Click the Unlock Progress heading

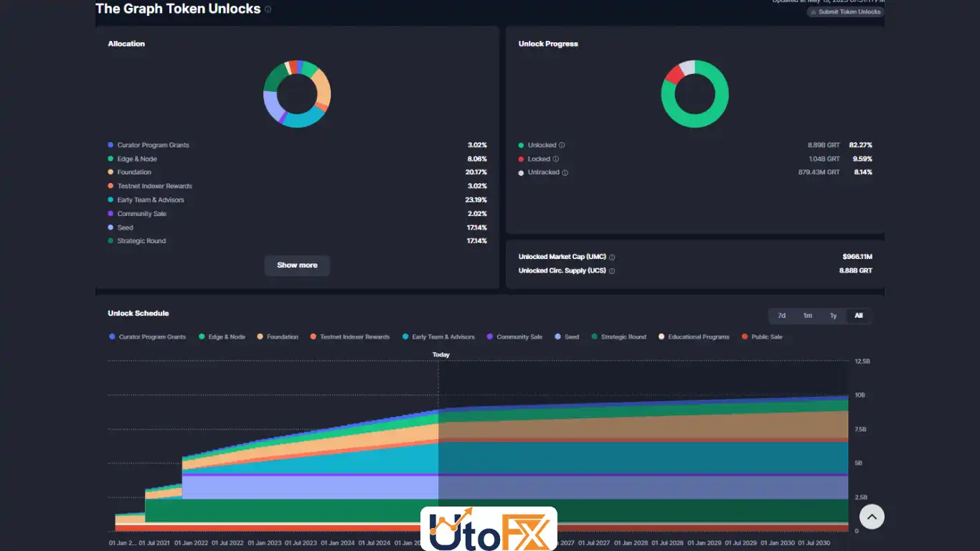(x=548, y=44)
